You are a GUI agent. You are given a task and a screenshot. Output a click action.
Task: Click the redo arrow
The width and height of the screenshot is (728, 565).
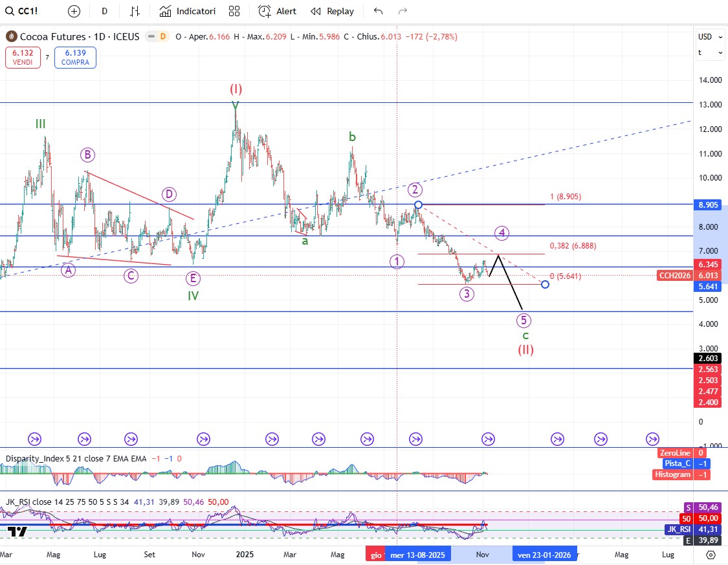tap(403, 11)
